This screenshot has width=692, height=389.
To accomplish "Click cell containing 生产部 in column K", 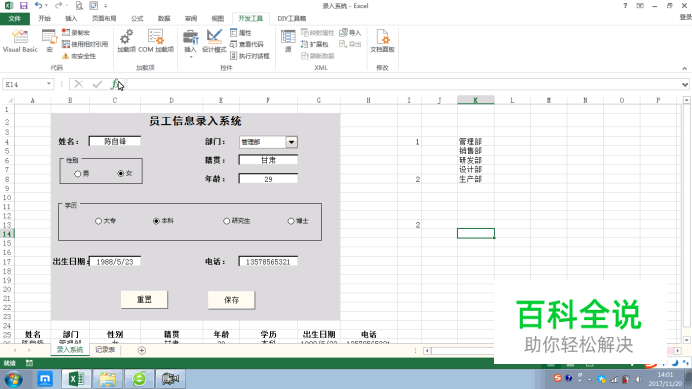I will (x=476, y=179).
